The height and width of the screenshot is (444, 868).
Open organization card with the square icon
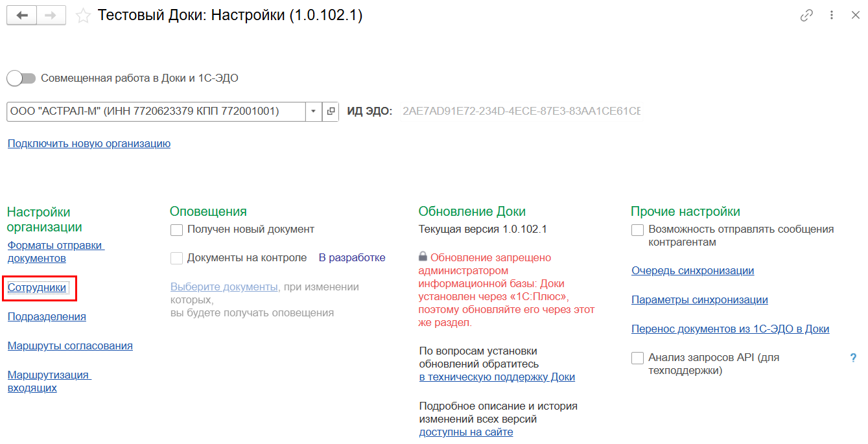(331, 111)
